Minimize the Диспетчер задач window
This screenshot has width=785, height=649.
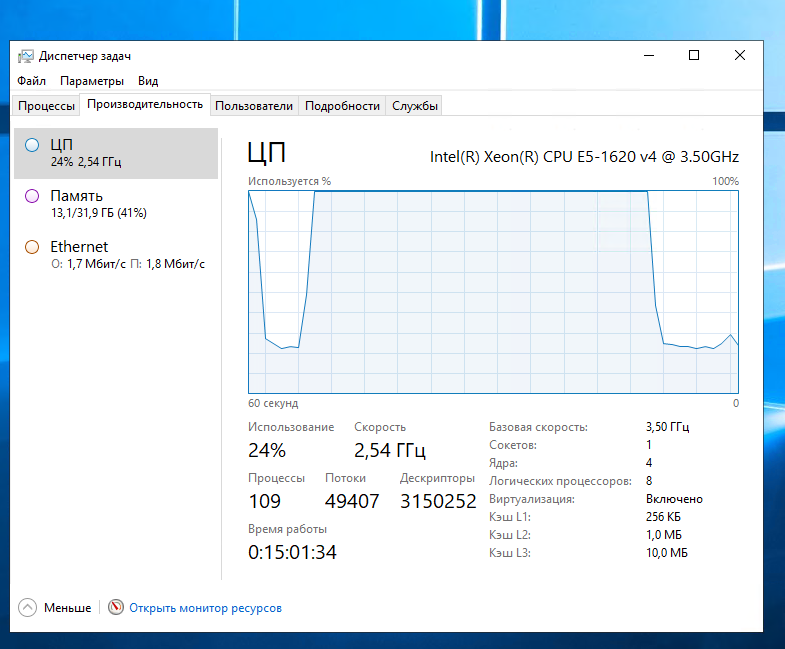pyautogui.click(x=648, y=56)
